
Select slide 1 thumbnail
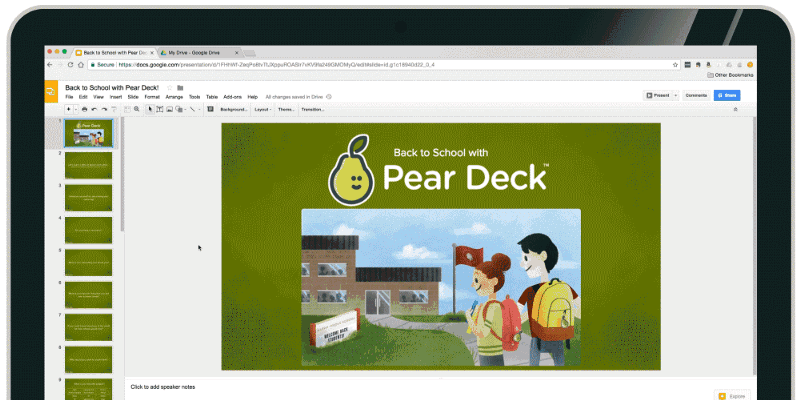tap(88, 133)
